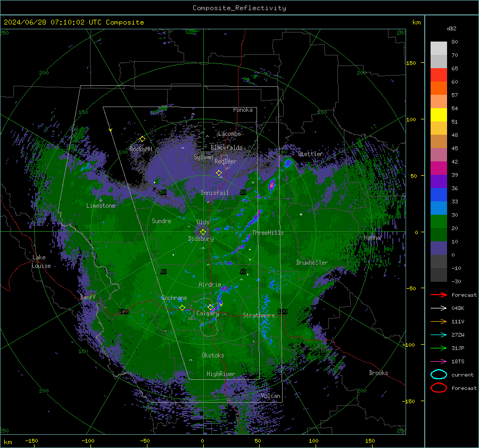Click the yellow diamond marker above Calgary
The width and height of the screenshot is (479, 448).
click(210, 307)
